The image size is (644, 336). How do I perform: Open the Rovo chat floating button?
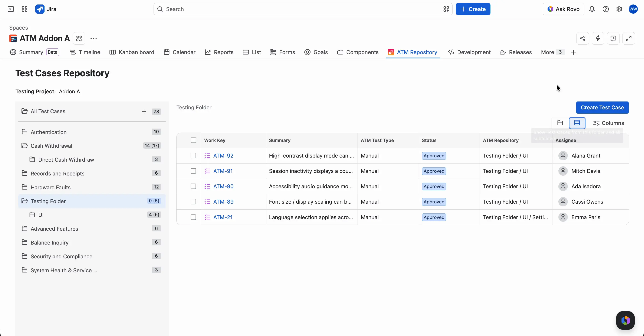[x=625, y=320]
